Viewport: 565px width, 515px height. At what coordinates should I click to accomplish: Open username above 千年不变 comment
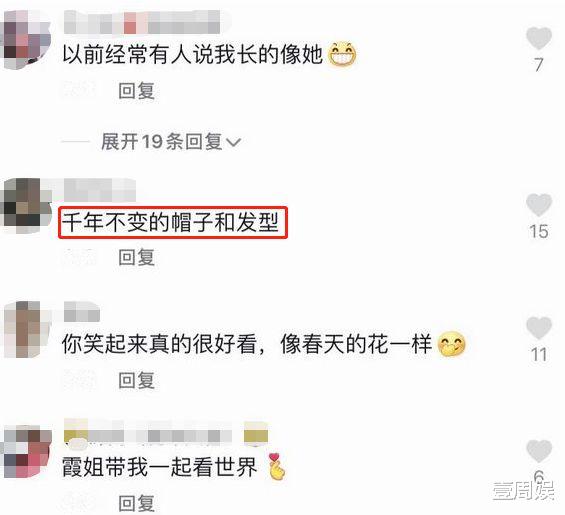[100, 190]
